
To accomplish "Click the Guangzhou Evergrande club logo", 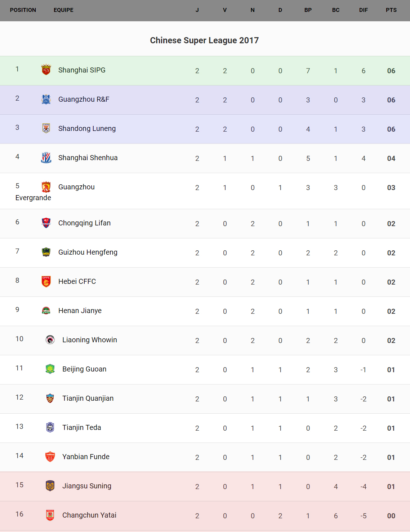I will click(46, 187).
